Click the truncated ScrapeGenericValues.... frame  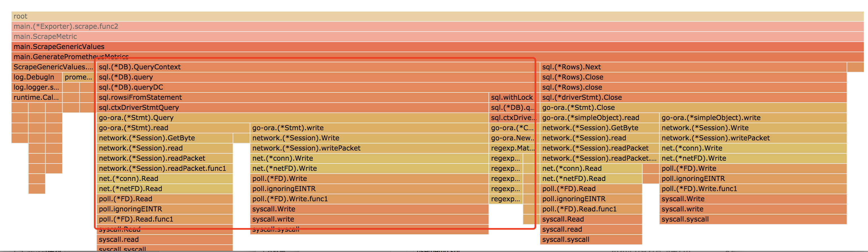pos(53,67)
